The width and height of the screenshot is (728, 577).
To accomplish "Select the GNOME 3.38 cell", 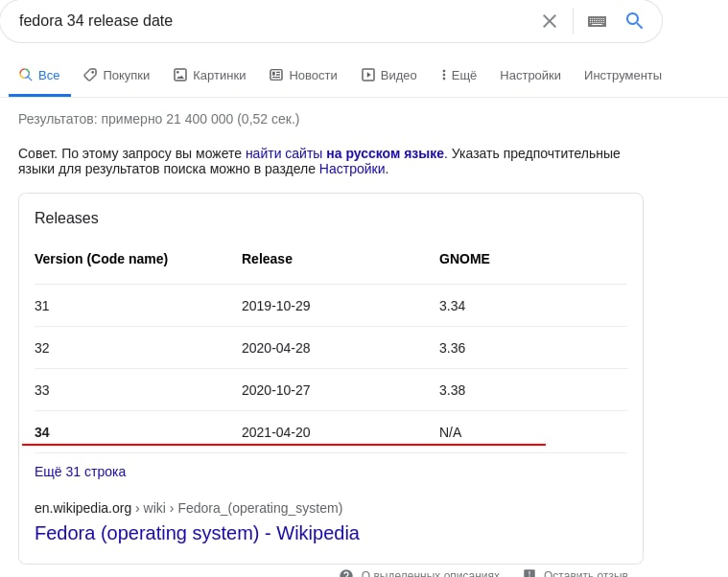I will (452, 390).
